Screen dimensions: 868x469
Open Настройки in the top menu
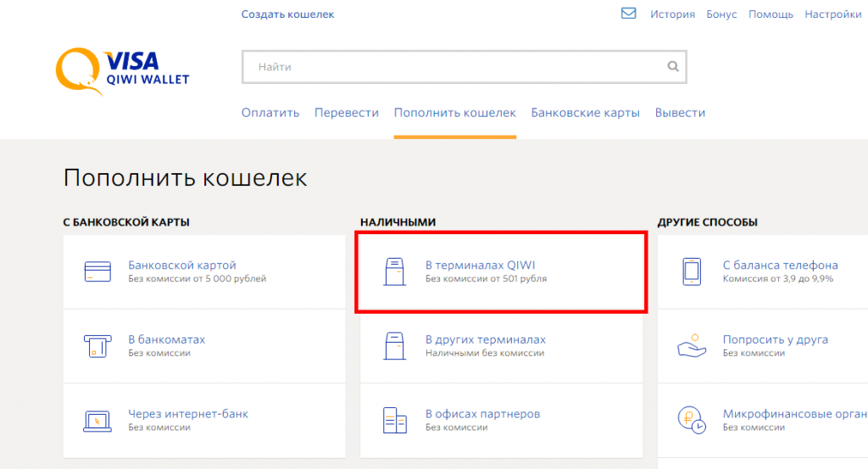coord(833,14)
